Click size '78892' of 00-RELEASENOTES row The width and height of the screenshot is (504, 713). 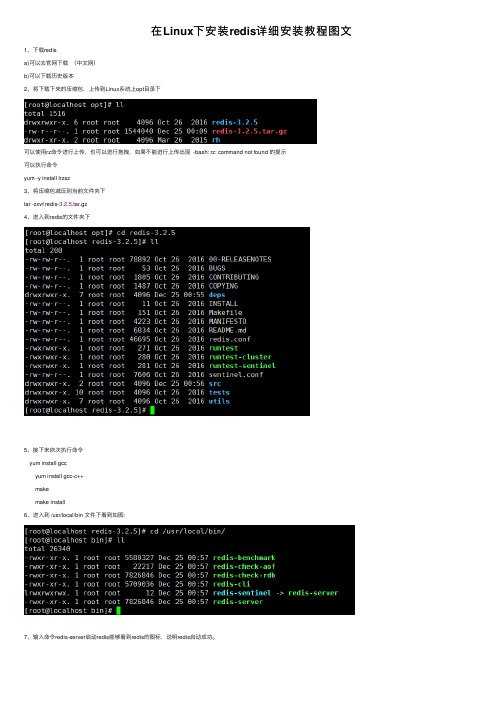click(140, 259)
